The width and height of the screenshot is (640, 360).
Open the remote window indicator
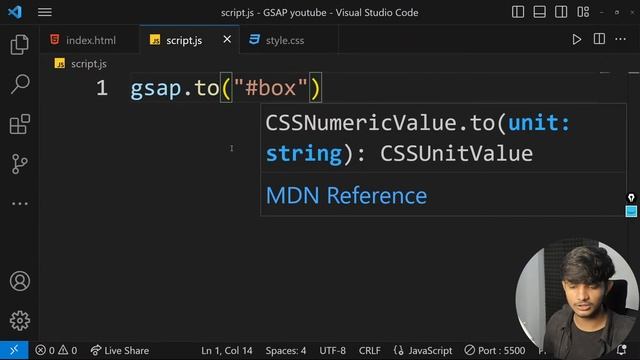pyautogui.click(x=14, y=350)
